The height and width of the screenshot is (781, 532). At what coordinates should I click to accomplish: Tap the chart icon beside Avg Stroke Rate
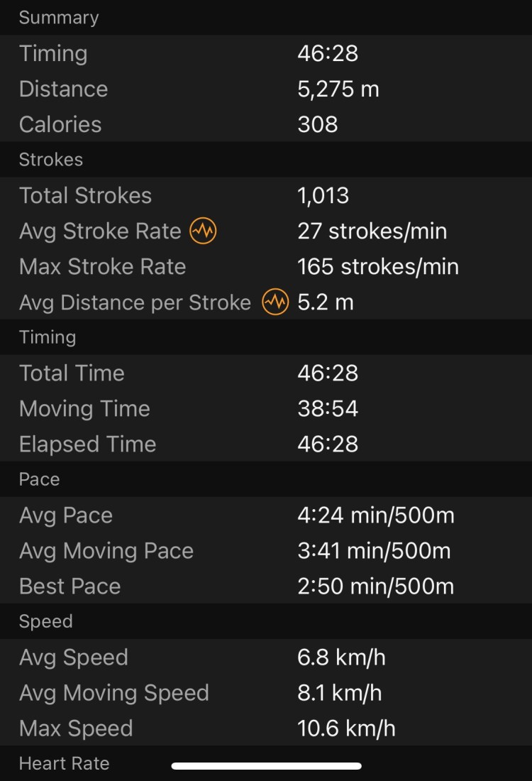coord(204,231)
